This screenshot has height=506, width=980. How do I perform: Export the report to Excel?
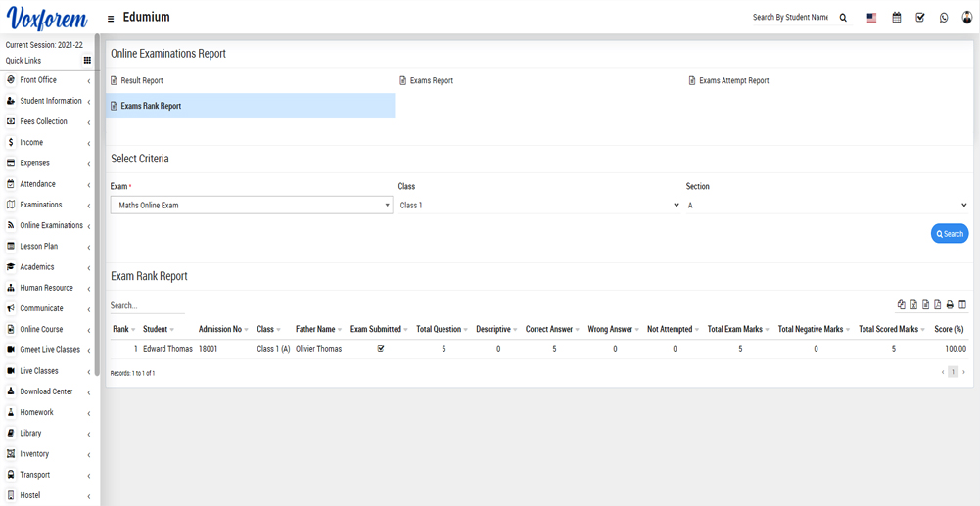click(913, 305)
